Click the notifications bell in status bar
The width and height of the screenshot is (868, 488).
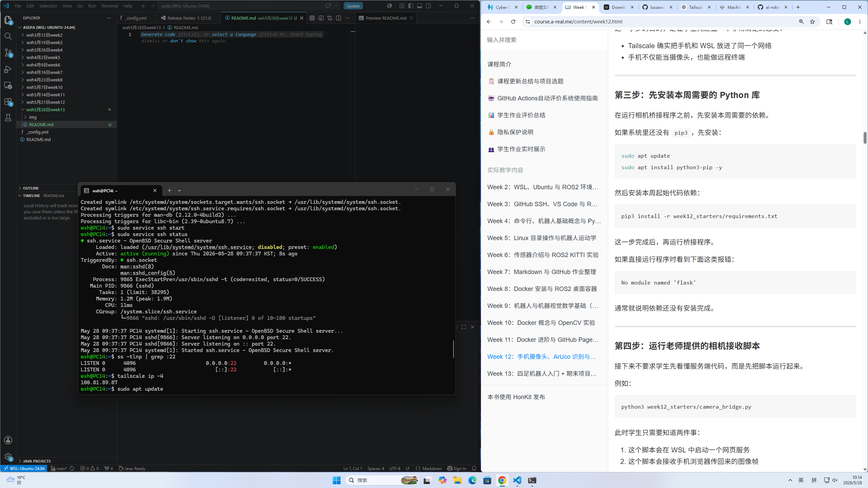coord(474,468)
